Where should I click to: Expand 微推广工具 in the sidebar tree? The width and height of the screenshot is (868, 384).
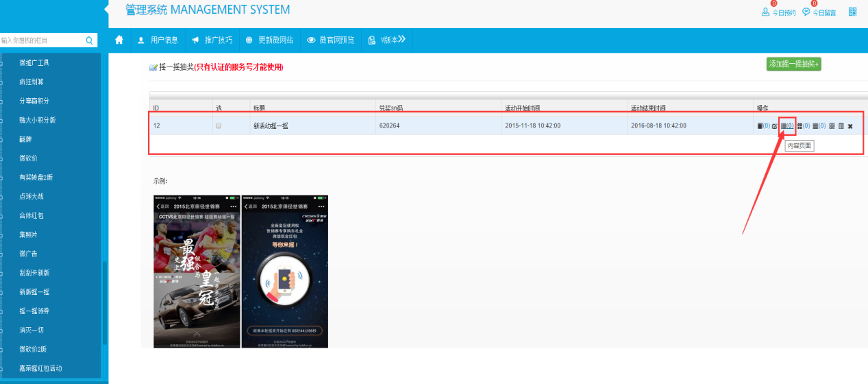[34, 62]
